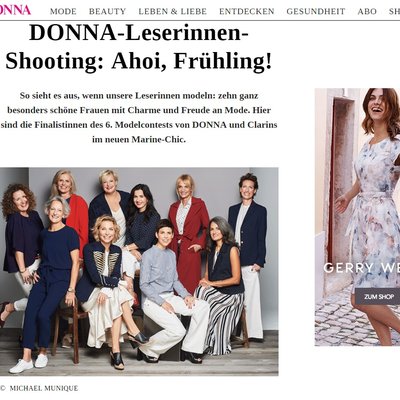
Task: Click the pink DONNA logo
Action: tap(15, 10)
